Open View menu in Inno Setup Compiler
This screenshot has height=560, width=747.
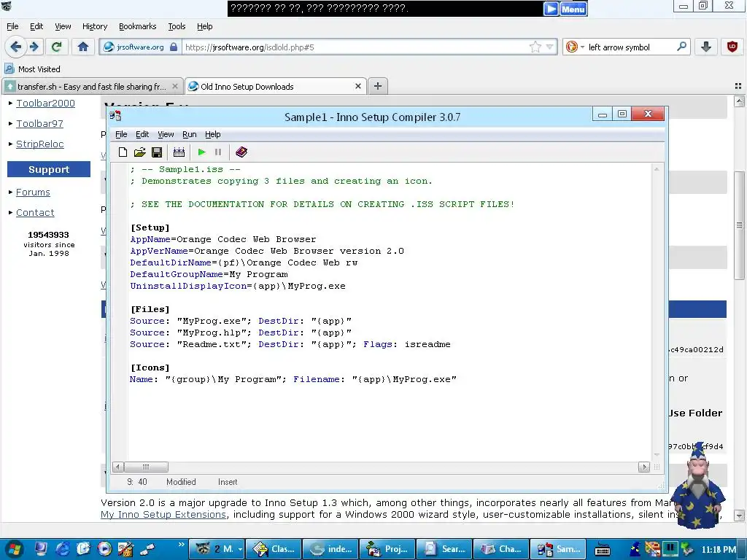(166, 134)
